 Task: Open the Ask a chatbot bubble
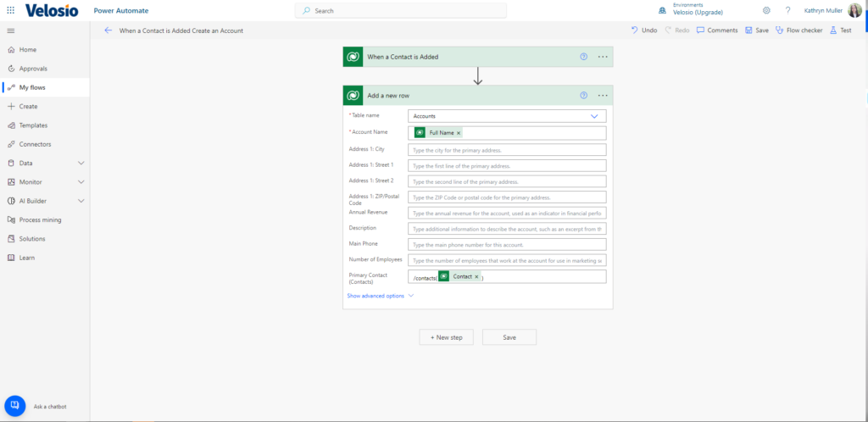(x=15, y=405)
